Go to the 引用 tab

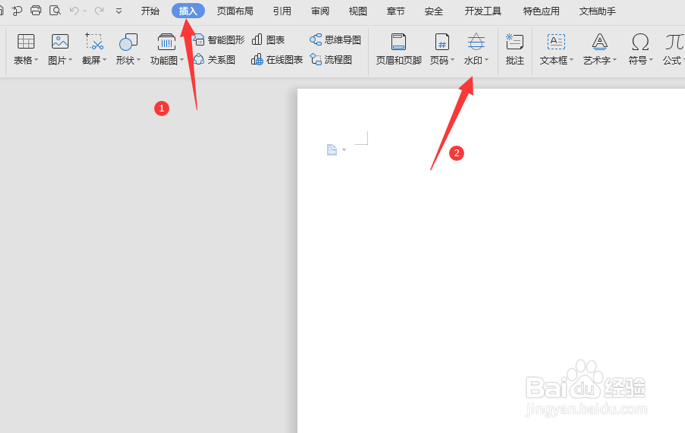click(x=282, y=11)
